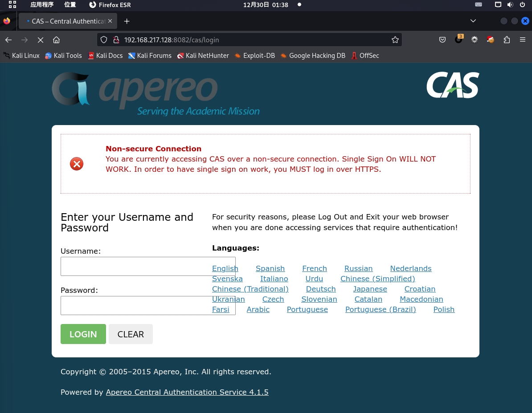Screen dimensions: 532x413
Task: Open the extensions puzzle-piece icon
Action: tap(507, 40)
